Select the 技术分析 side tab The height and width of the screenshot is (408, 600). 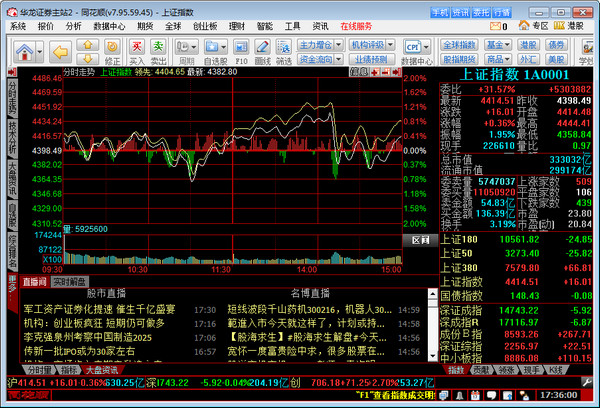12,137
